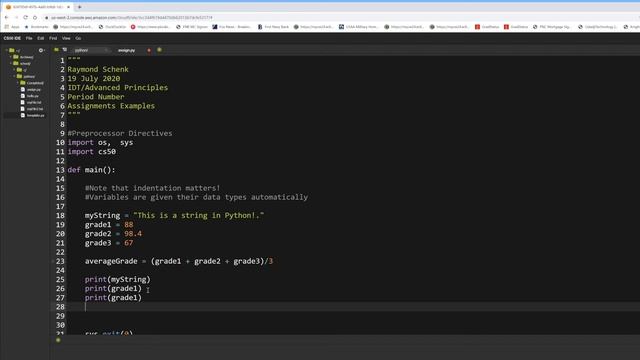Click the '19 July 2020' line
640x360 pixels.
coord(94,78)
